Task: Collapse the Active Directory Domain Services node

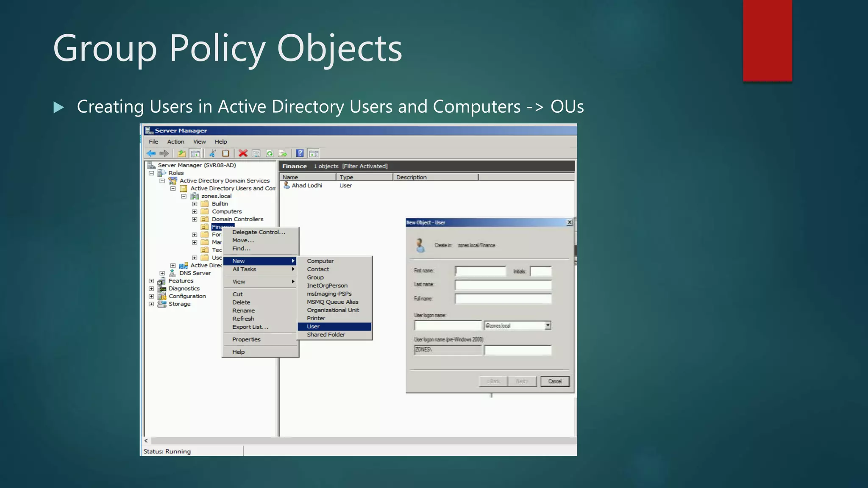Action: point(162,180)
